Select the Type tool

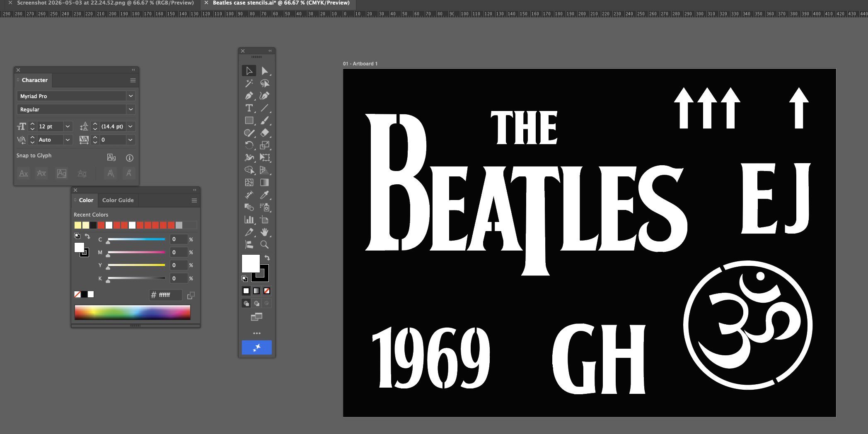click(x=249, y=108)
